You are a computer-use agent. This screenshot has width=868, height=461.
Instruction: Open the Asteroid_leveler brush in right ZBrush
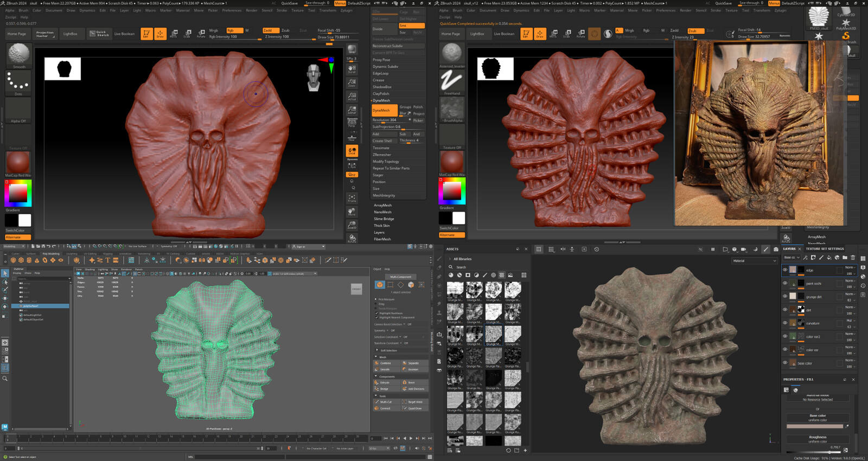[x=452, y=55]
